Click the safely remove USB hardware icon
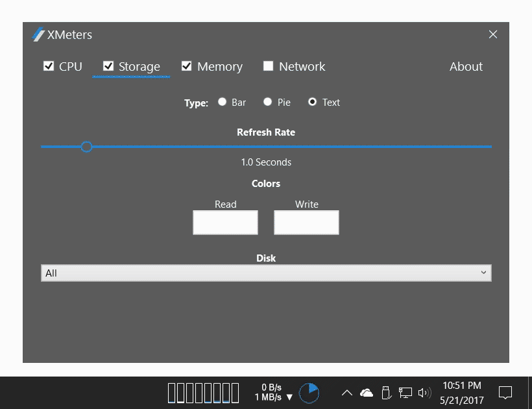Image resolution: width=532 pixels, height=409 pixels. point(386,393)
